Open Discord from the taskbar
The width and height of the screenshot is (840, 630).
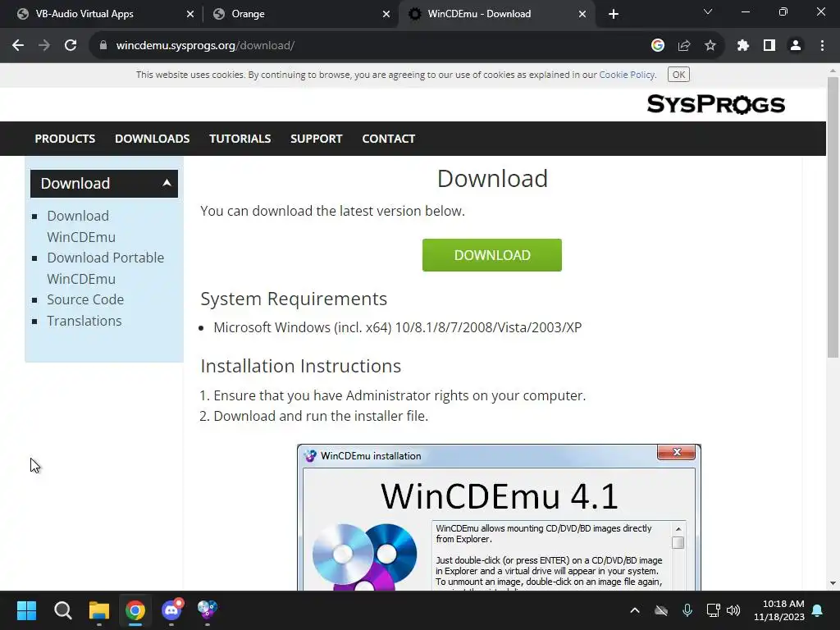(171, 610)
